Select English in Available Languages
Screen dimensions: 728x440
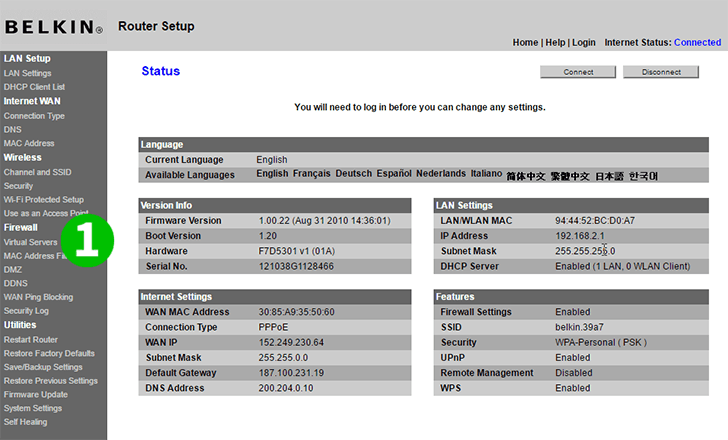pyautogui.click(x=272, y=174)
